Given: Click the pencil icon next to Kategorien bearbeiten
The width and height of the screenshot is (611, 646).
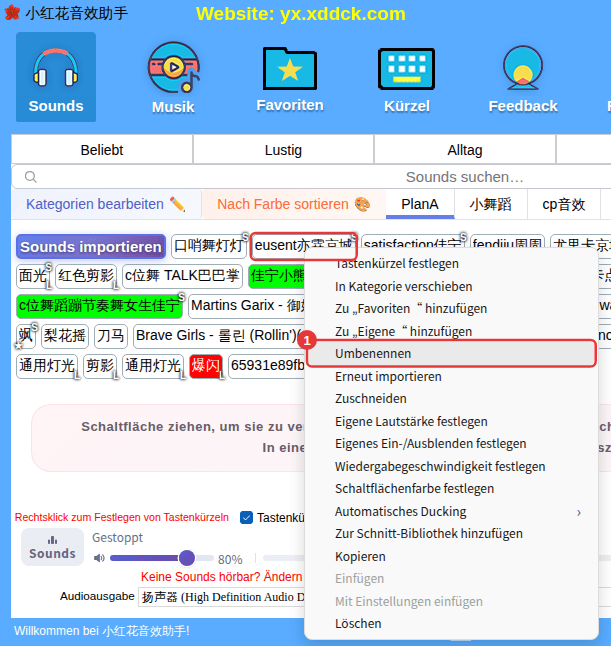Looking at the screenshot, I should tap(177, 204).
